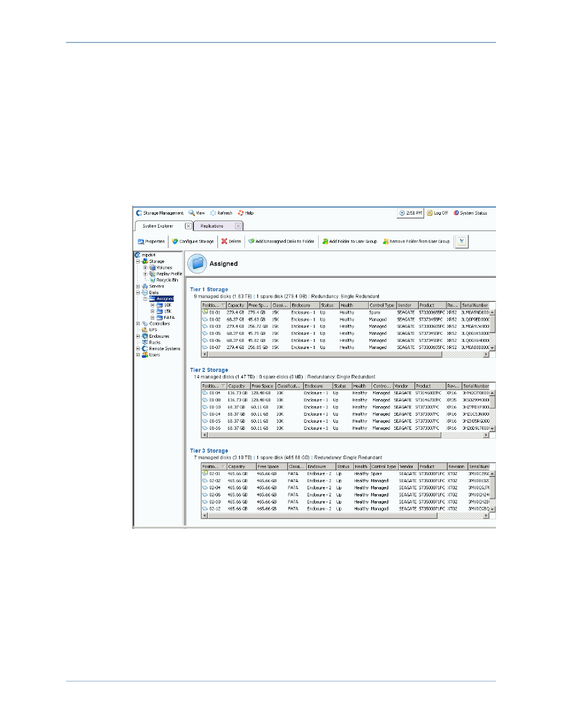Viewport: 562px width, 728px height.
Task: Click Tier 1 vertical scrollbar down arrow
Action: pos(492,348)
